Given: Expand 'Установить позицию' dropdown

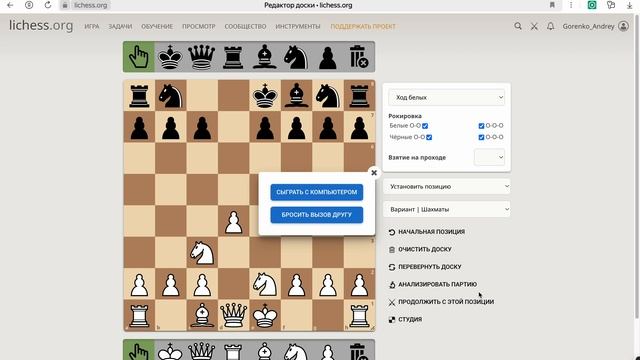Looking at the screenshot, I should coord(447,187).
